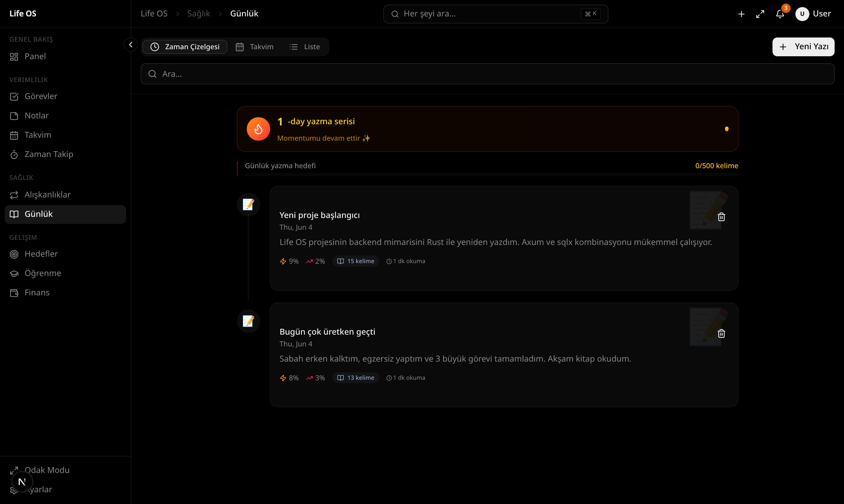Focus the 'Her şeyi ara...' search box
844x504 pixels.
pos(496,14)
